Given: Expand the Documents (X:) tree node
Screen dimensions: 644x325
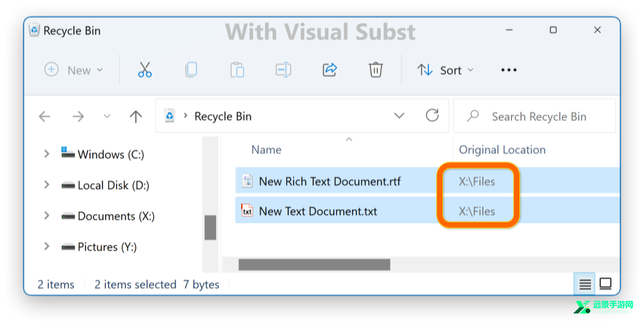Looking at the screenshot, I should [47, 215].
